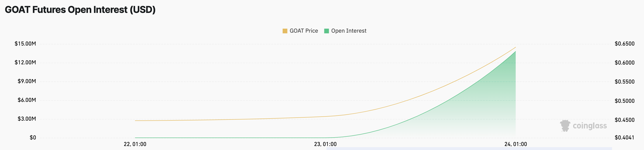This screenshot has height=150, width=644.
Task: Click the yellow GOAT Price legend swatch
Action: coord(285,31)
